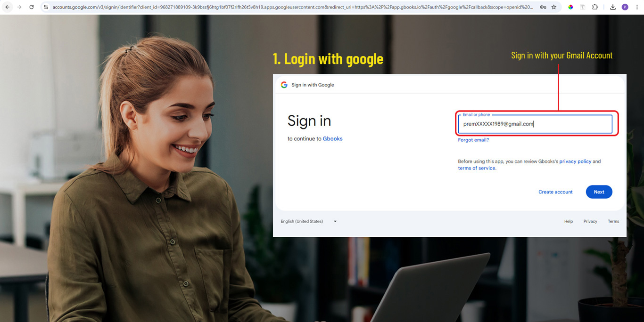Reload the page with the refresh icon
This screenshot has height=322, width=644.
click(32, 7)
